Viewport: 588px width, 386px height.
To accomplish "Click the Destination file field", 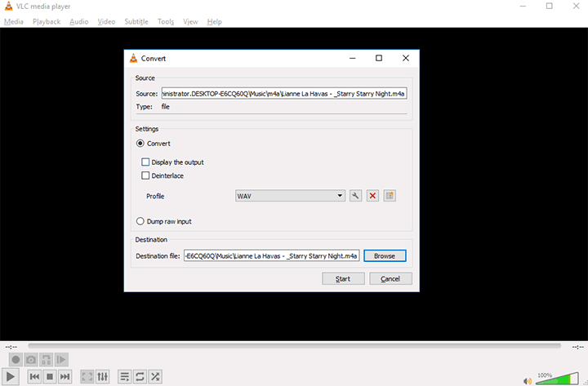I will click(272, 256).
